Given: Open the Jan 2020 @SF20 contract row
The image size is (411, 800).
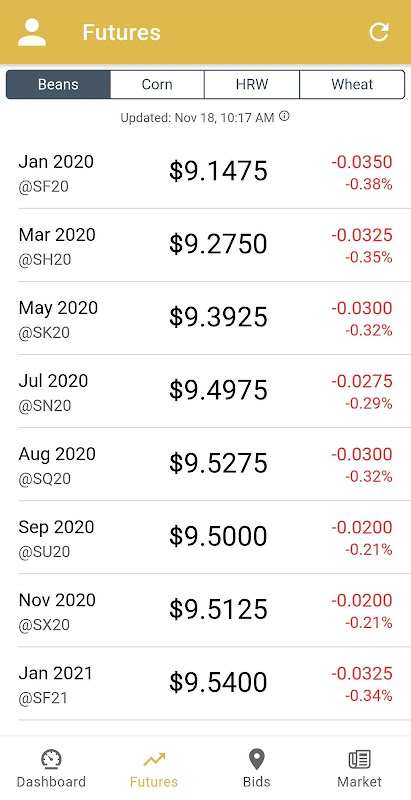Looking at the screenshot, I should 206,172.
